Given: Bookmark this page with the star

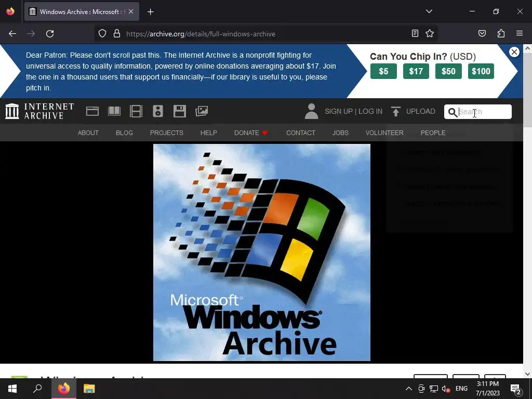Looking at the screenshot, I should [430, 33].
